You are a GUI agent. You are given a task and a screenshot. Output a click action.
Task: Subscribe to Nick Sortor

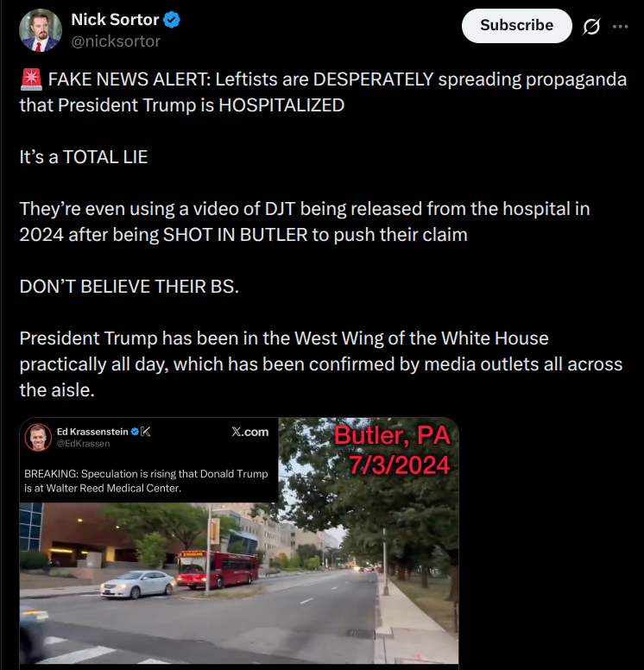pos(516,26)
